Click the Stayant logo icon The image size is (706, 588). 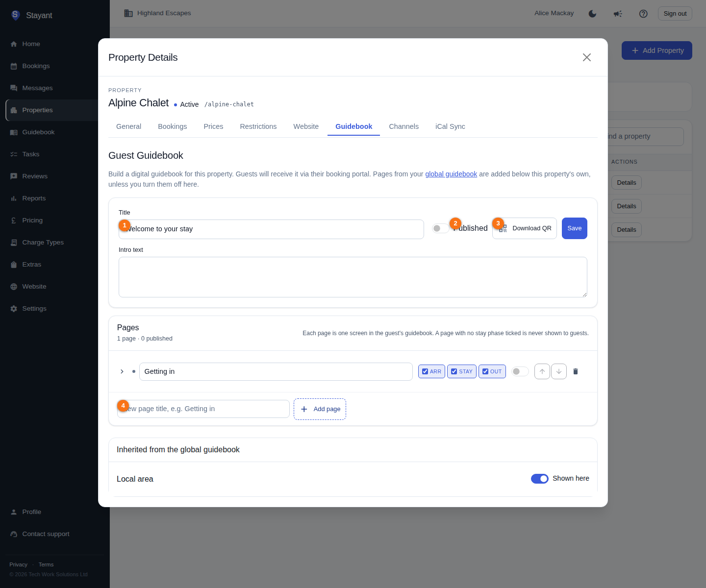pos(16,15)
